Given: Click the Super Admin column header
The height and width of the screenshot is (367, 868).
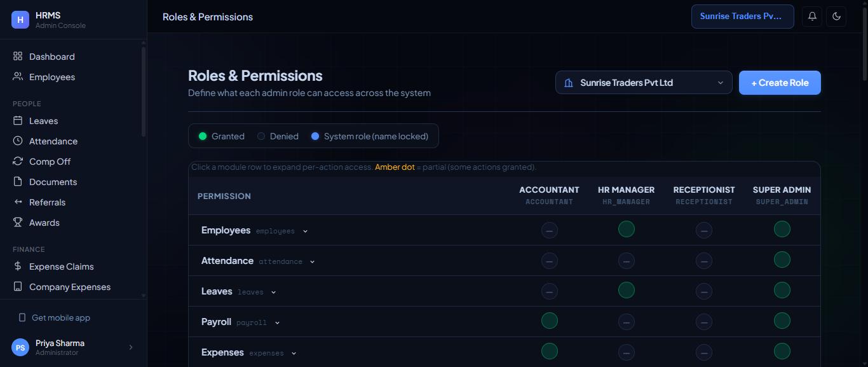Looking at the screenshot, I should coord(782,195).
